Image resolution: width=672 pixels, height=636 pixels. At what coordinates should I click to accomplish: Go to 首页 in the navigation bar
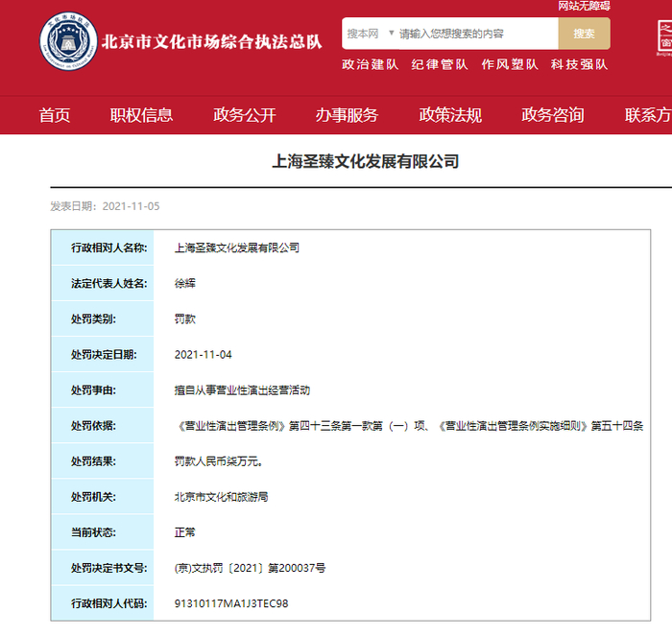[55, 115]
